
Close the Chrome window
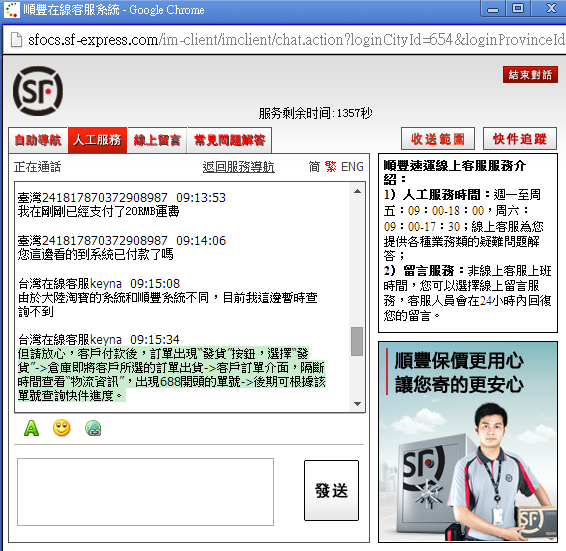(x=550, y=9)
